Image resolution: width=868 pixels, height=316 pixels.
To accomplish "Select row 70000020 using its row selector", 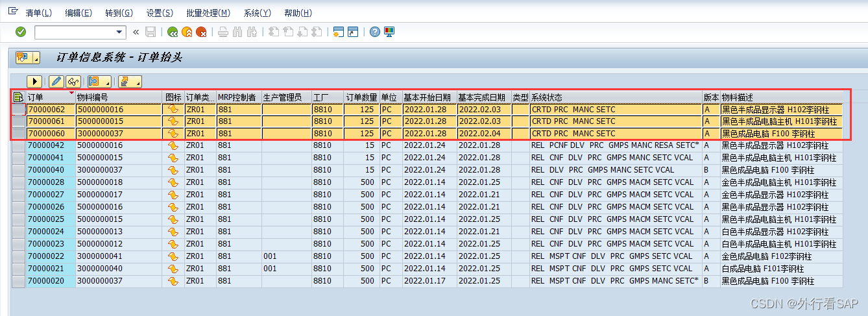I will (19, 281).
